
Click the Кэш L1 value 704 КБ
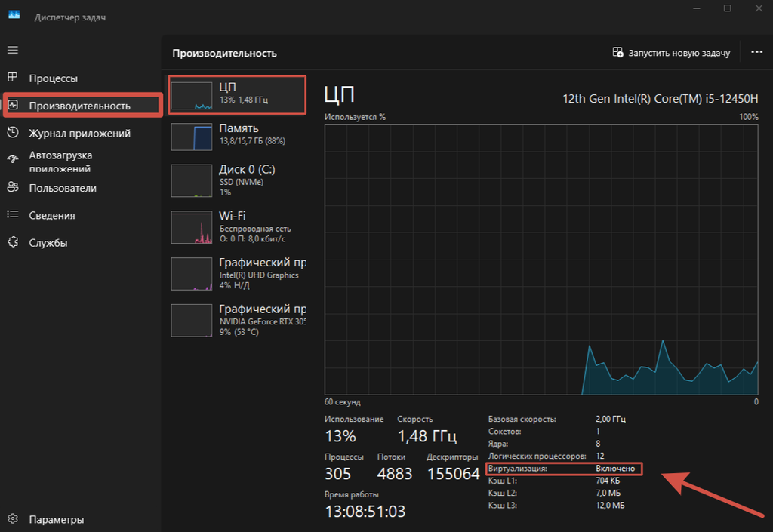coord(608,481)
